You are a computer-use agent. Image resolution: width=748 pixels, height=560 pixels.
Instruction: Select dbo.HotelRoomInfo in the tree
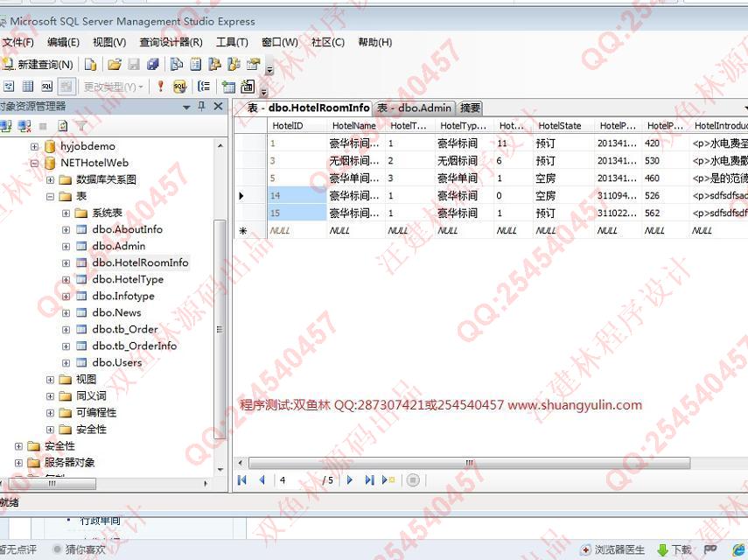pos(140,262)
